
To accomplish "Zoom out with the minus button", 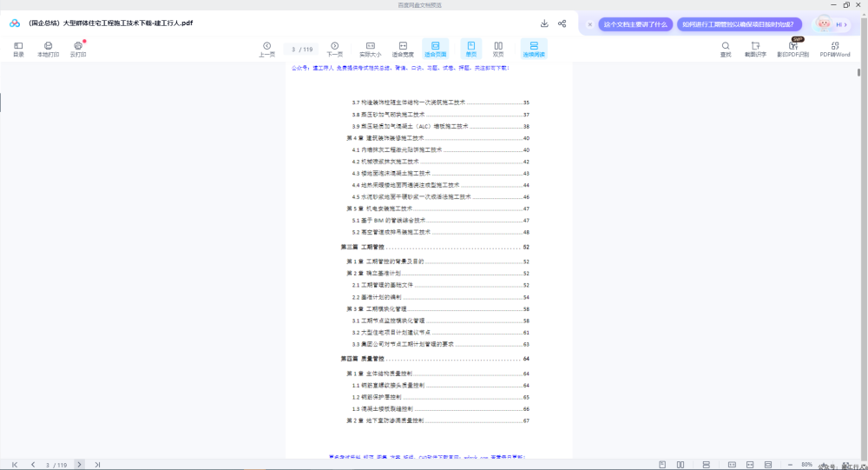I will click(x=790, y=465).
